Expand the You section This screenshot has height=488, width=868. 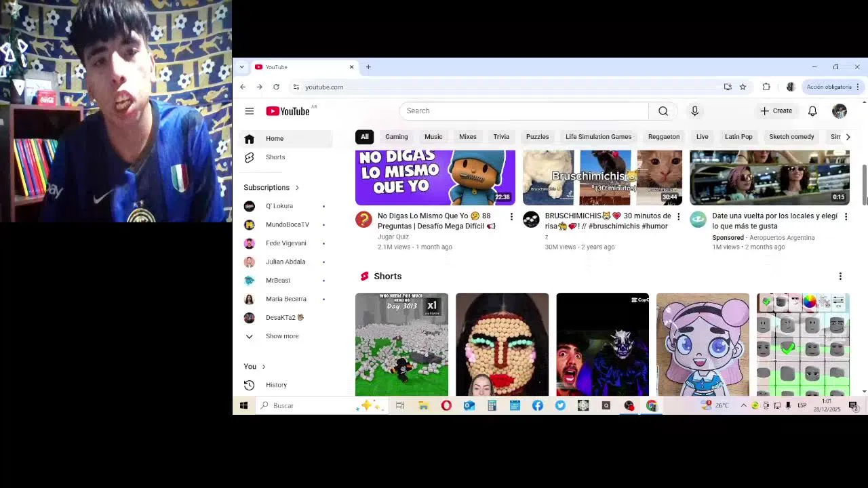click(255, 367)
